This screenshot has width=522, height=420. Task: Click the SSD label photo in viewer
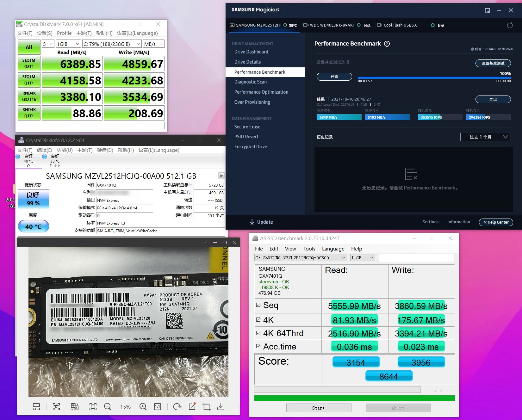[x=128, y=322]
